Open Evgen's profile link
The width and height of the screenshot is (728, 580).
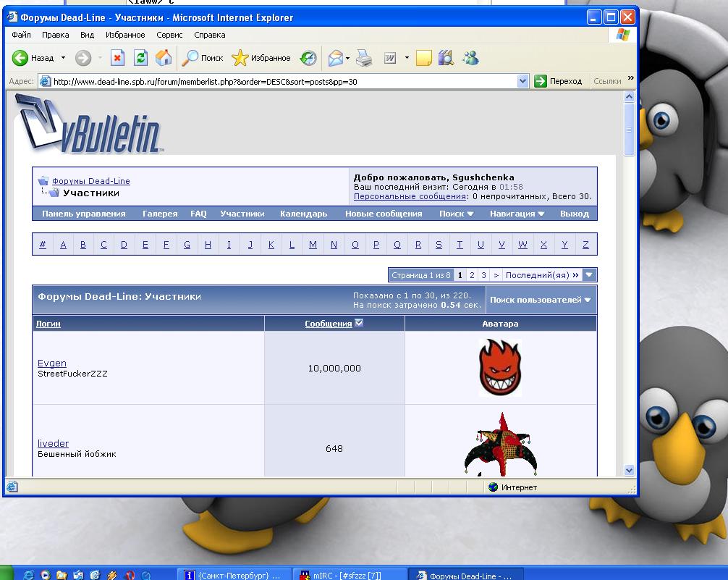[51, 363]
